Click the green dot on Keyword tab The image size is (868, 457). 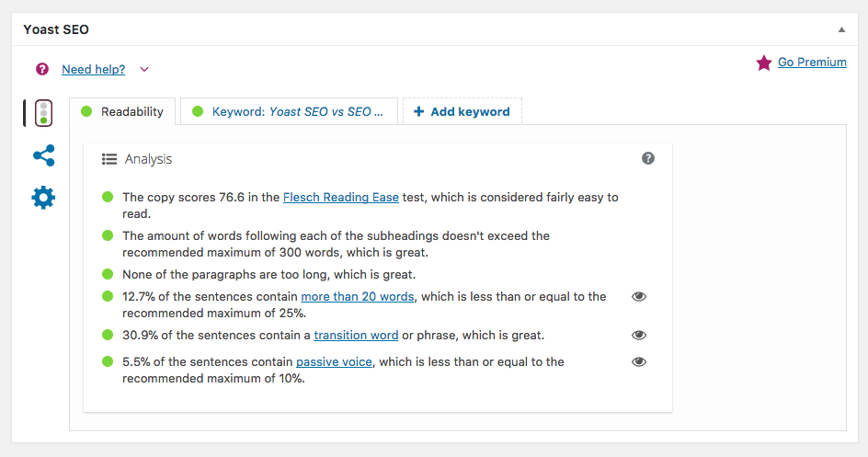click(198, 112)
